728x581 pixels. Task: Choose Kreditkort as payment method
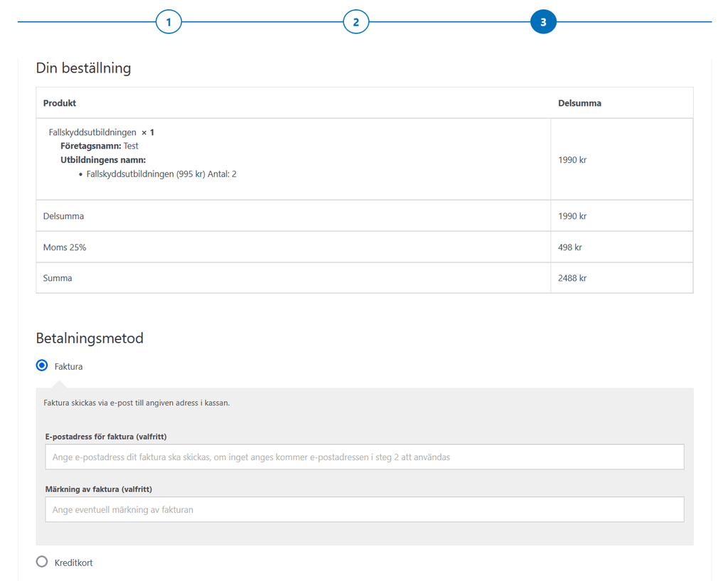pos(42,562)
